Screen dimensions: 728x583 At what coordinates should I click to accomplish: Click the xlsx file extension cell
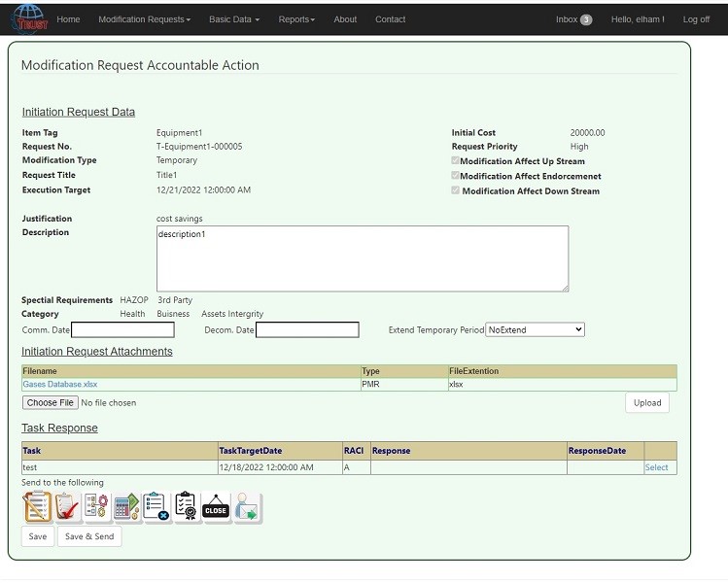[x=562, y=384]
